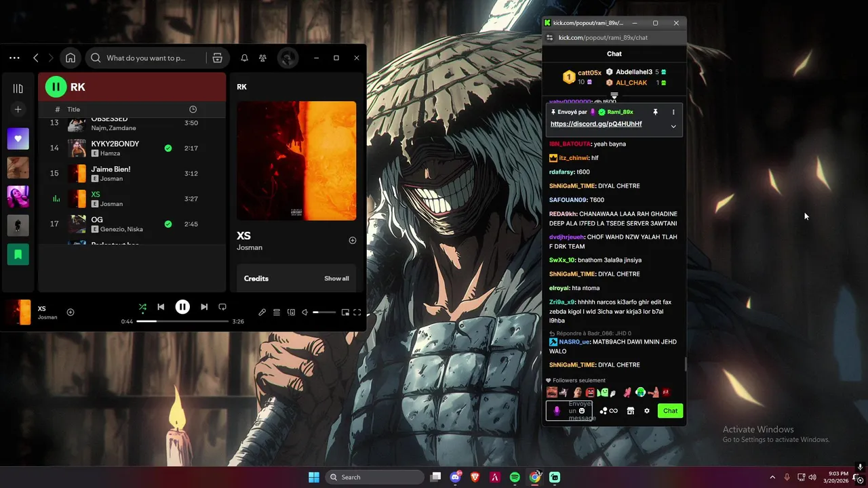Pause the RK playlist with green button
Screen dimensions: 868x488
[x=56, y=87]
